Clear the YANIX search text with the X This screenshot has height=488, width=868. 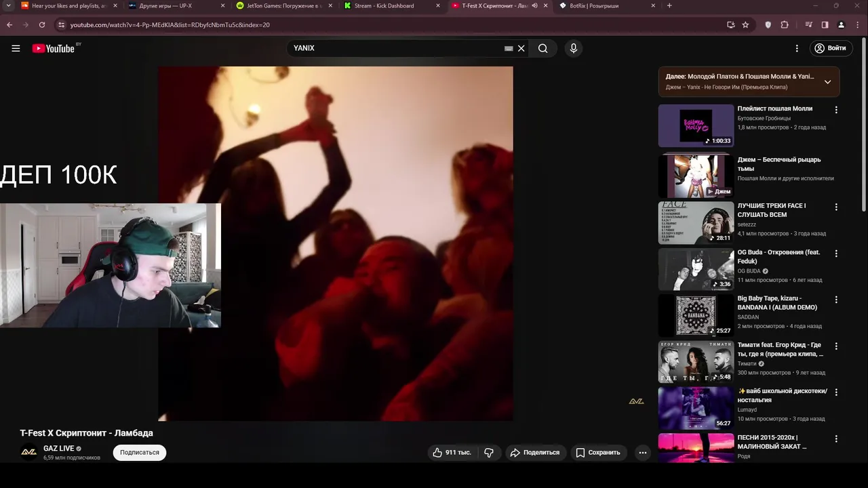[521, 48]
